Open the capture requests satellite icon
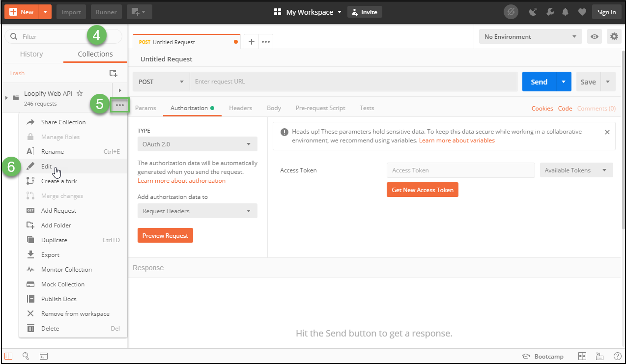The image size is (626, 364). (533, 12)
